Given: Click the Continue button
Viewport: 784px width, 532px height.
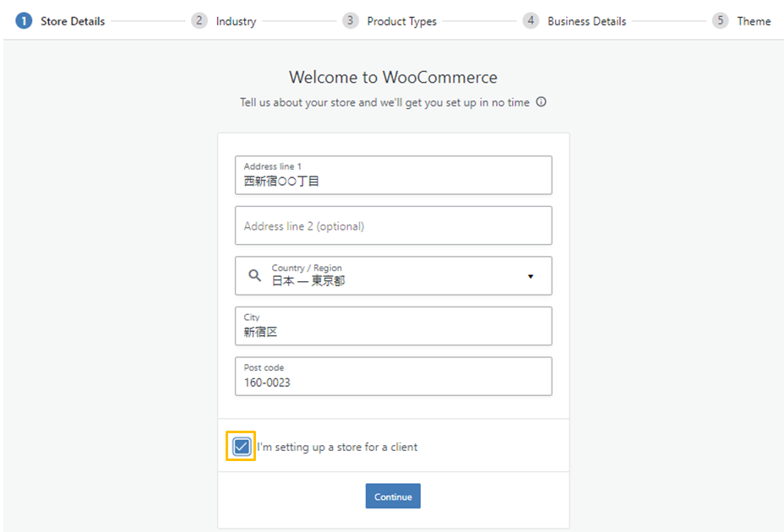Looking at the screenshot, I should 393,496.
